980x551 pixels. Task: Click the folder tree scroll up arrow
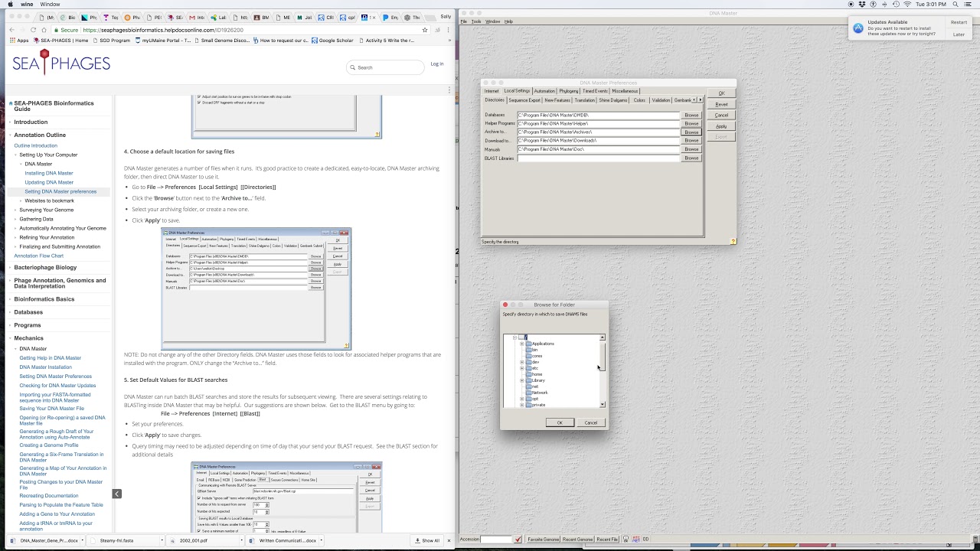click(602, 337)
